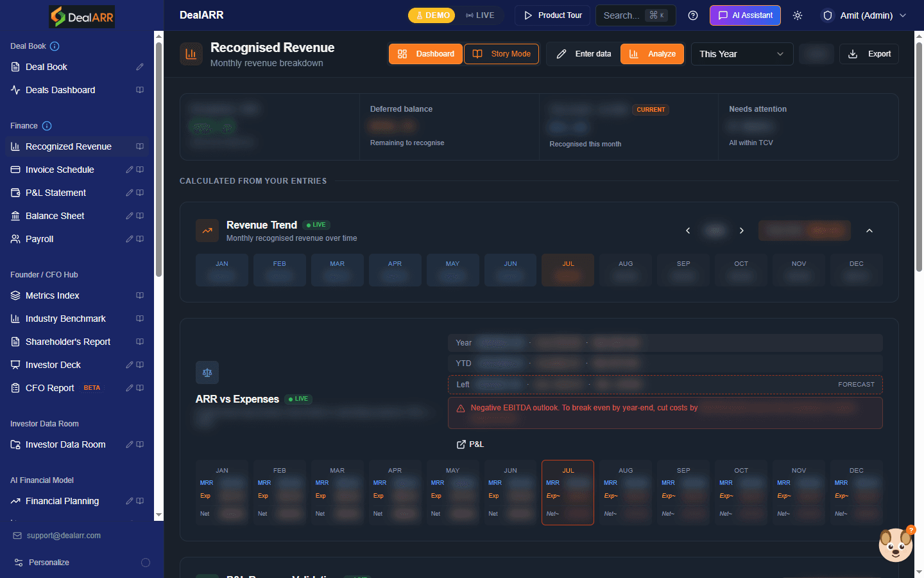Image resolution: width=924 pixels, height=578 pixels.
Task: Open the This Year period dropdown
Action: [x=742, y=54]
